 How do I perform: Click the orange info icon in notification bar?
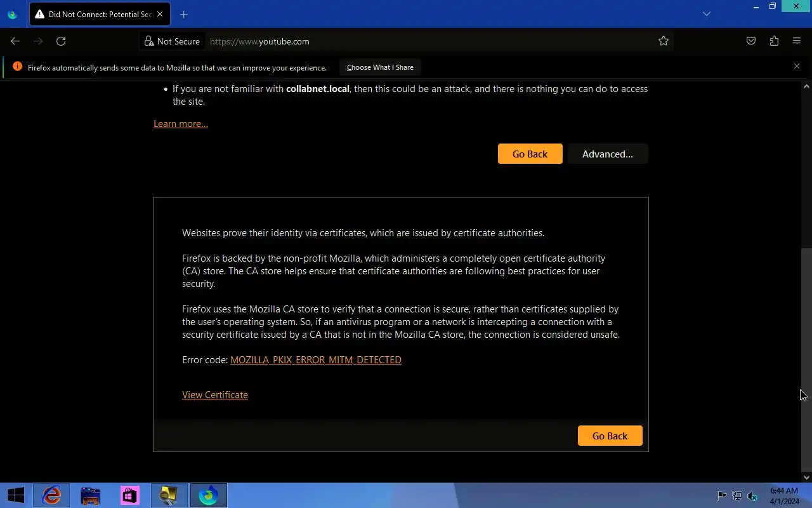pyautogui.click(x=17, y=67)
